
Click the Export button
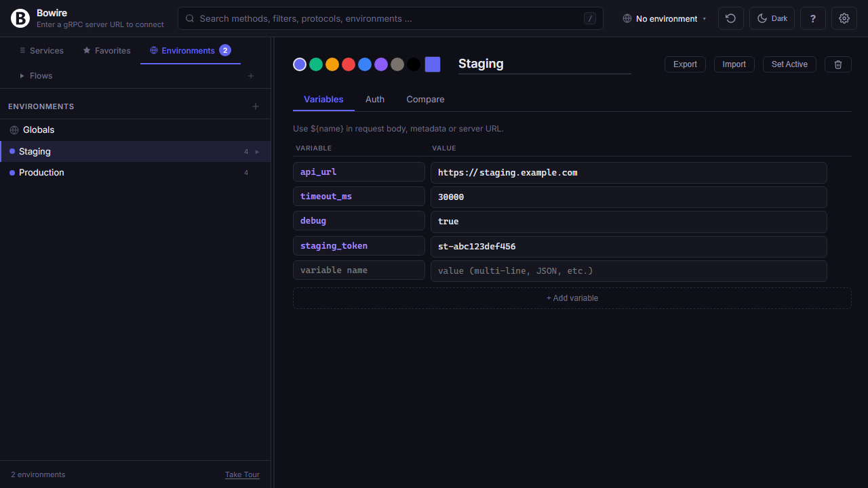[685, 64]
